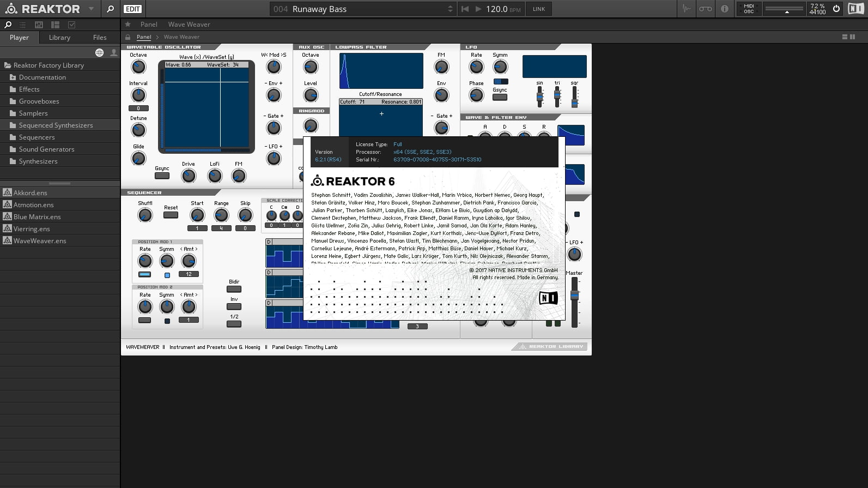The image size is (868, 488).
Task: Open the snapshots list icon in the sidebar
Action: click(x=22, y=25)
